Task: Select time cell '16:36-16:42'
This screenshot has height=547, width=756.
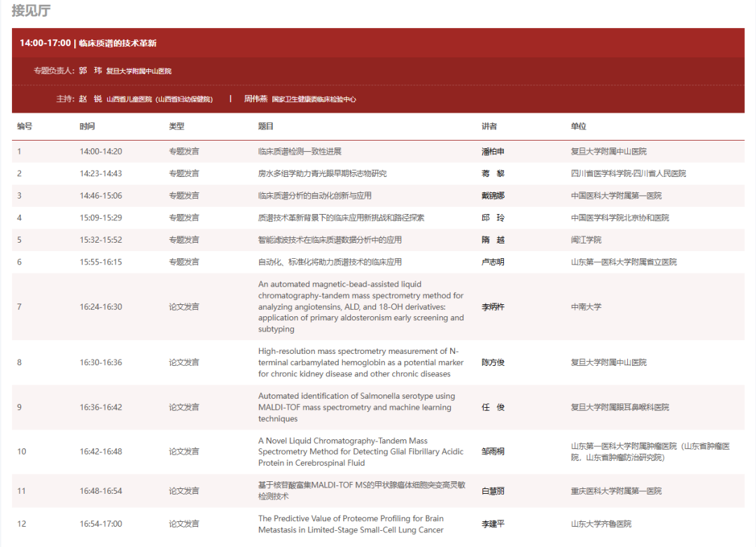Action: pyautogui.click(x=101, y=407)
